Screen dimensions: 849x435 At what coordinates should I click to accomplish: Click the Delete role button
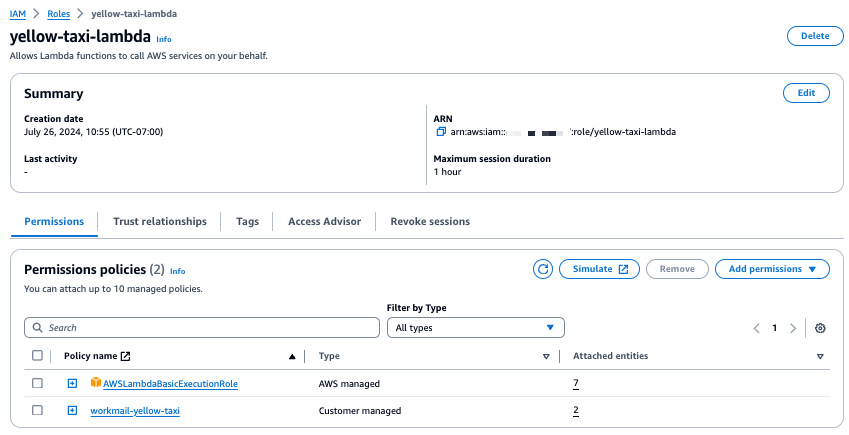click(x=815, y=36)
